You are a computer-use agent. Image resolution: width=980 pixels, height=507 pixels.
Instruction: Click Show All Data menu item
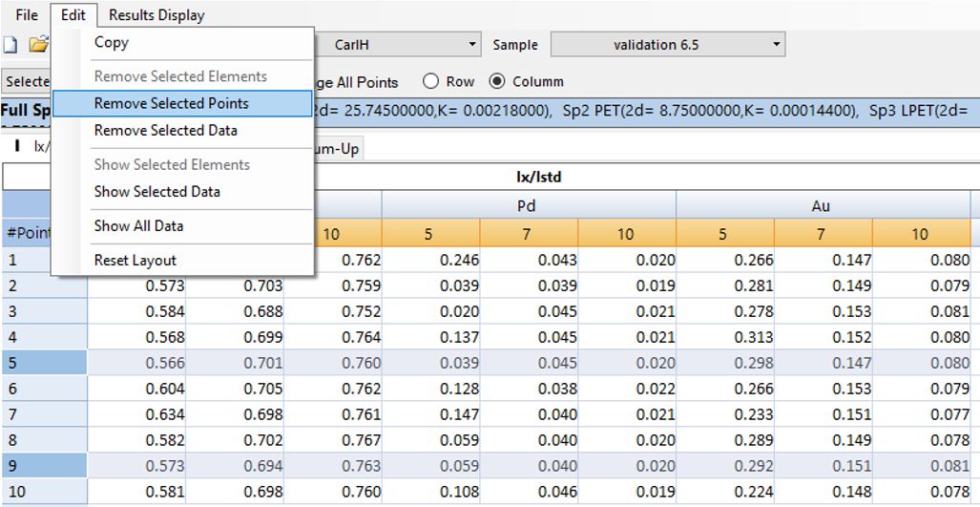click(138, 225)
